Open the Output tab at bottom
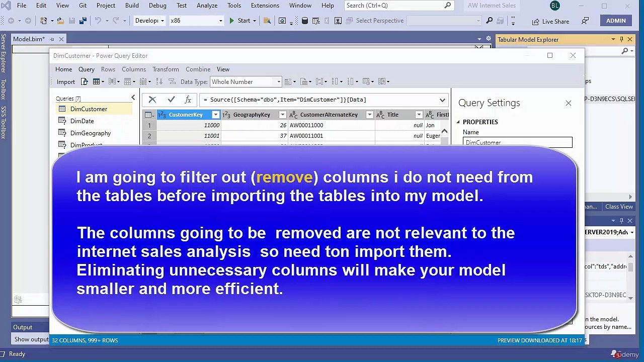 pyautogui.click(x=23, y=327)
